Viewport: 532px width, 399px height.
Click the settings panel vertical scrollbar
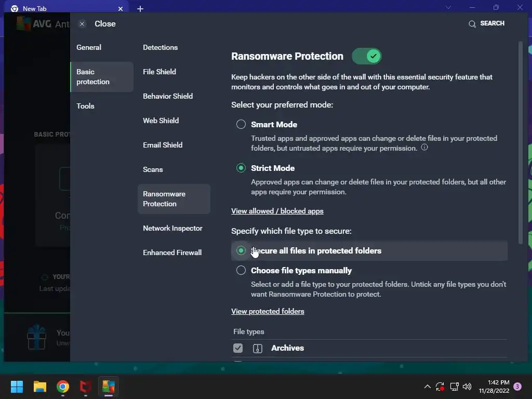click(521, 142)
